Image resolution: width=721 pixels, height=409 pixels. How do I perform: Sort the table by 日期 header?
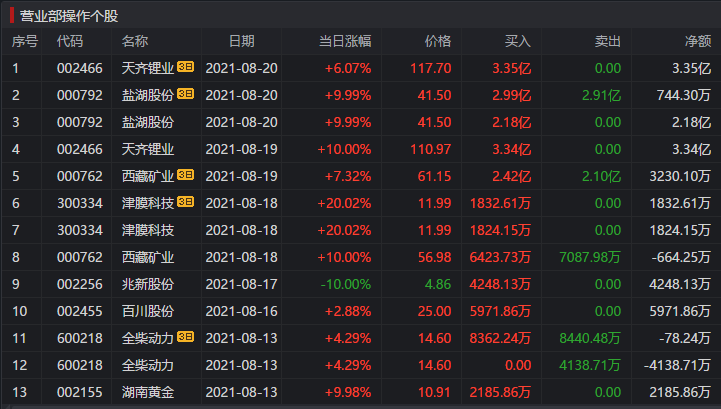click(x=241, y=41)
